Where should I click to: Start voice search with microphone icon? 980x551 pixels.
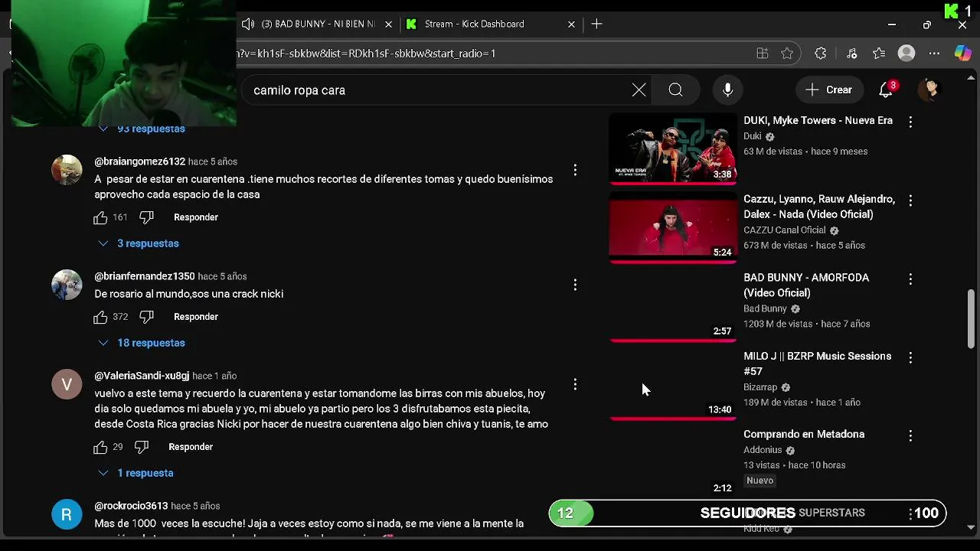pos(727,90)
